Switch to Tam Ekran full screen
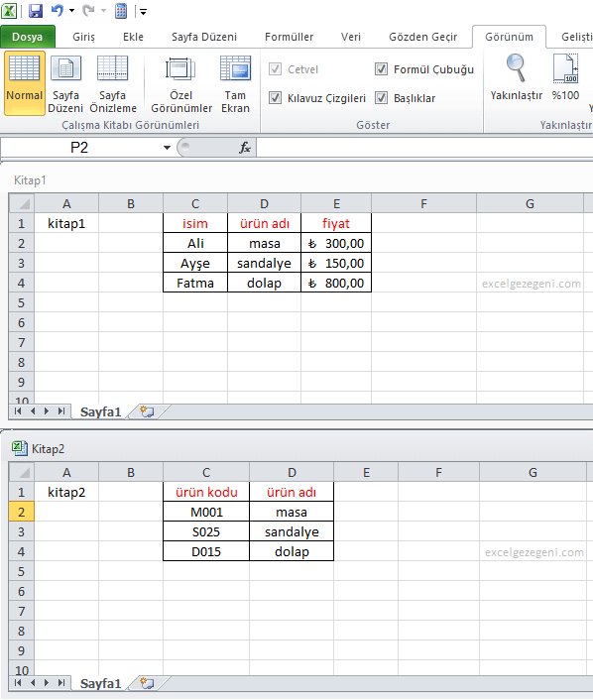The width and height of the screenshot is (593, 700). point(235,83)
